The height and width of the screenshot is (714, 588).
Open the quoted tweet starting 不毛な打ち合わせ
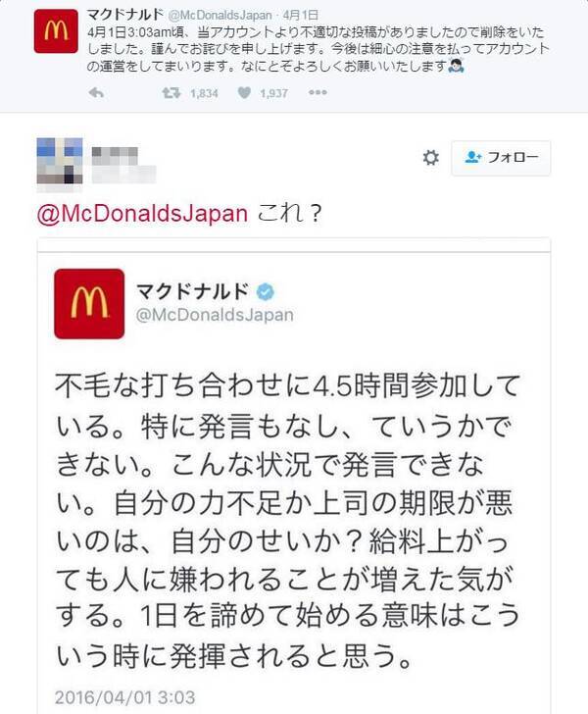[292, 509]
